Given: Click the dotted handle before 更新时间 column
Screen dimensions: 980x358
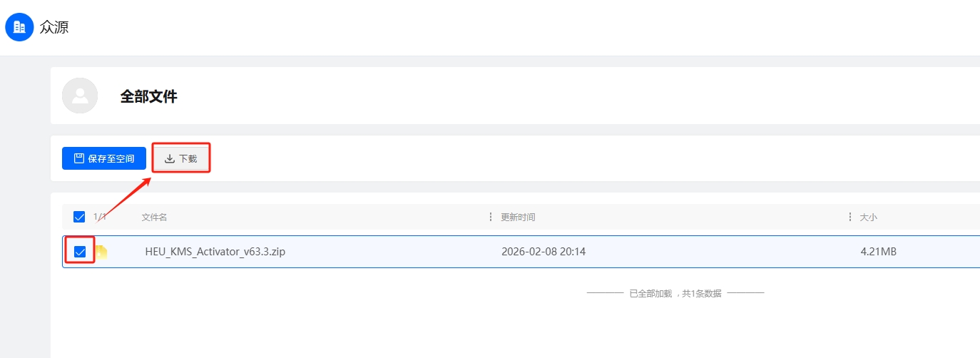Looking at the screenshot, I should 491,217.
